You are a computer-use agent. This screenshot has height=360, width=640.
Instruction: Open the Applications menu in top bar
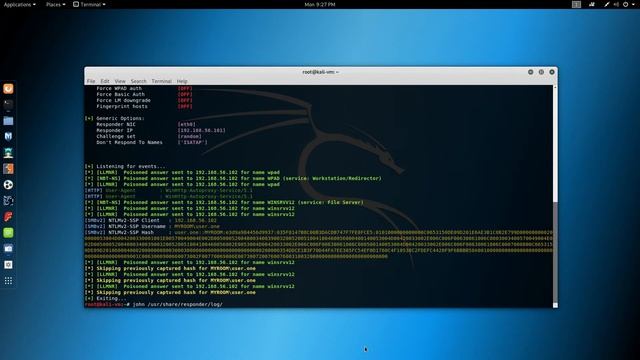click(x=19, y=4)
